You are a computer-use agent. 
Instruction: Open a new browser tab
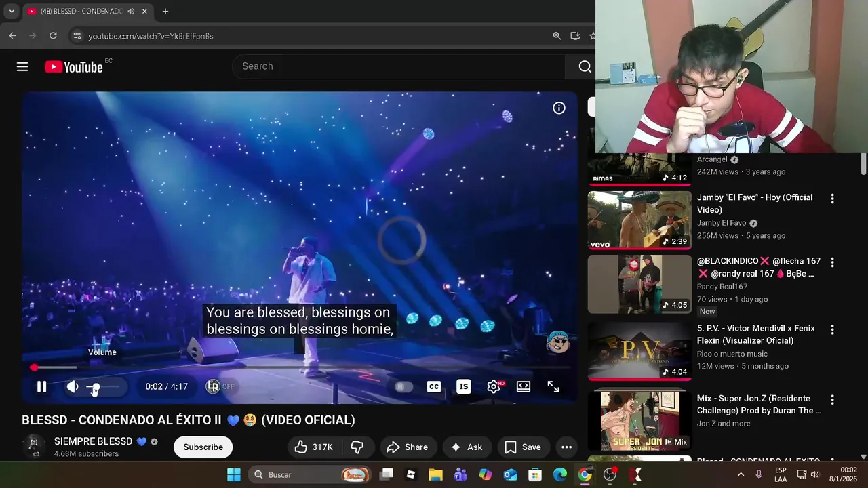[x=165, y=12]
